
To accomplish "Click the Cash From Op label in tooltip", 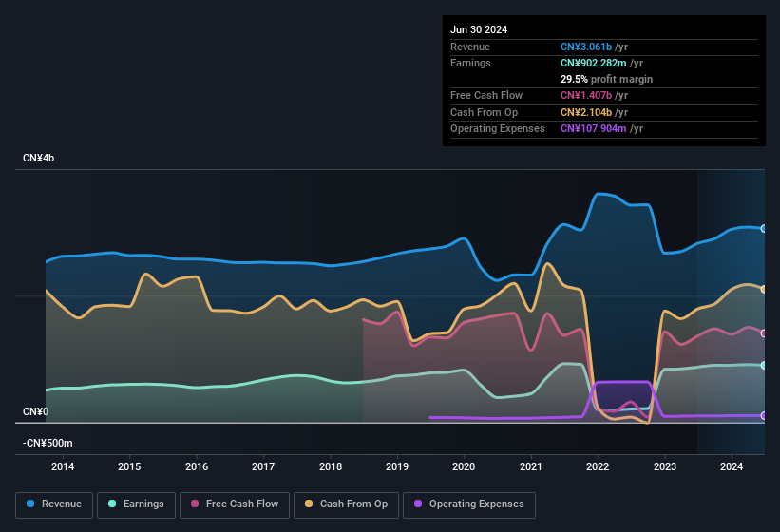I will [484, 112].
